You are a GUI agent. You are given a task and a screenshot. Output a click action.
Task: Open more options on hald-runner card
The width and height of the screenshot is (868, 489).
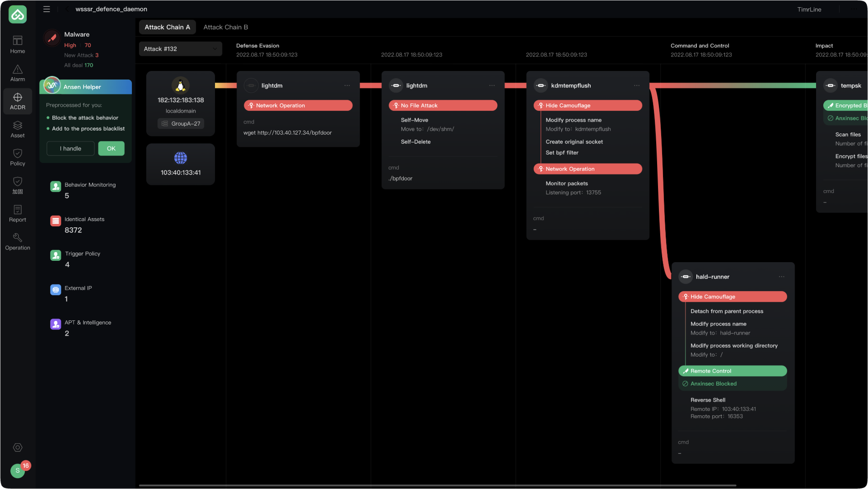781,277
